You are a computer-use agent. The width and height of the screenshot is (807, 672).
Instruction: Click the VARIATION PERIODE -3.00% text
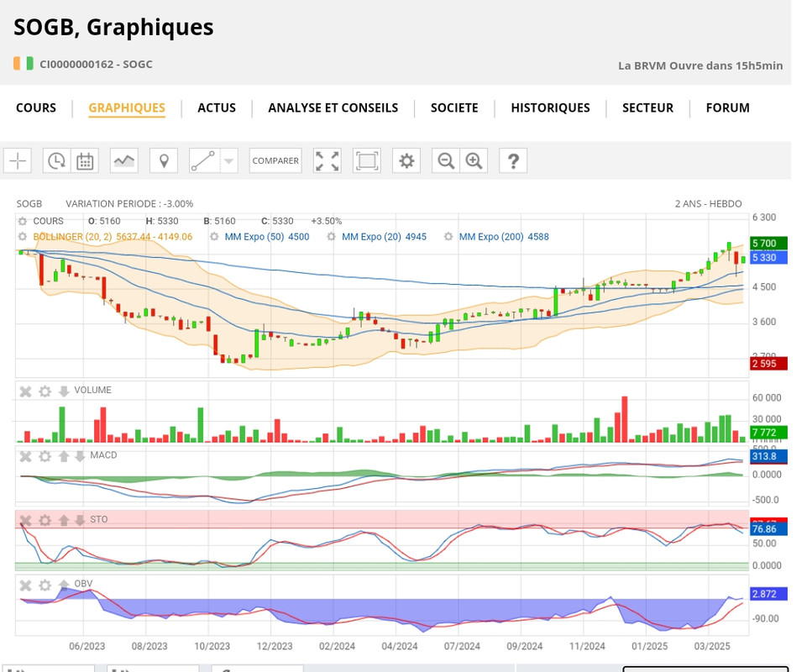129,204
